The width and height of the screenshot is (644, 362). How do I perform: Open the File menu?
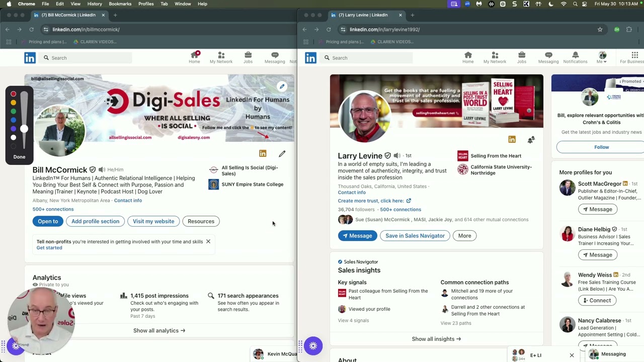tap(45, 4)
